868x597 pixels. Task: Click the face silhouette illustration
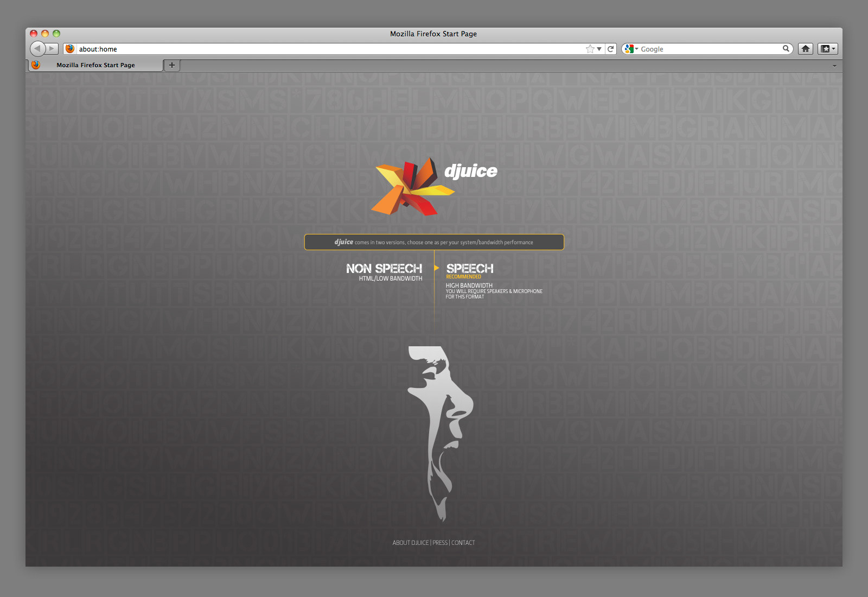pos(441,433)
